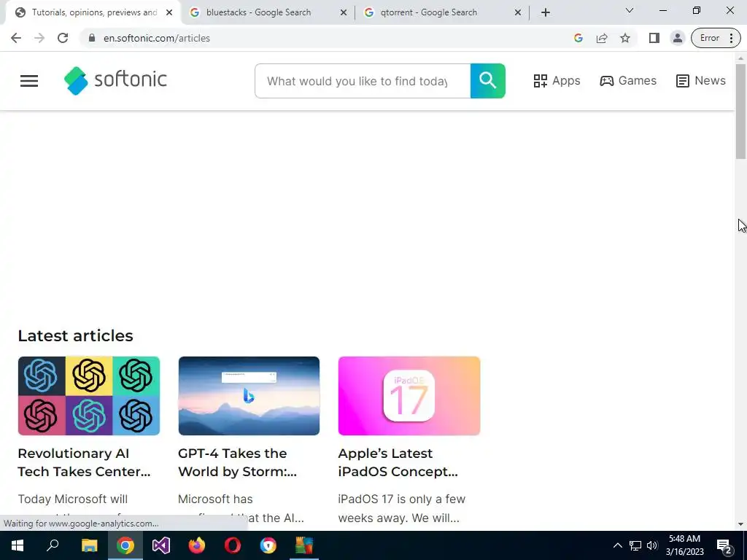Close the bluestacks search tab
This screenshot has height=560, width=747.
344,12
